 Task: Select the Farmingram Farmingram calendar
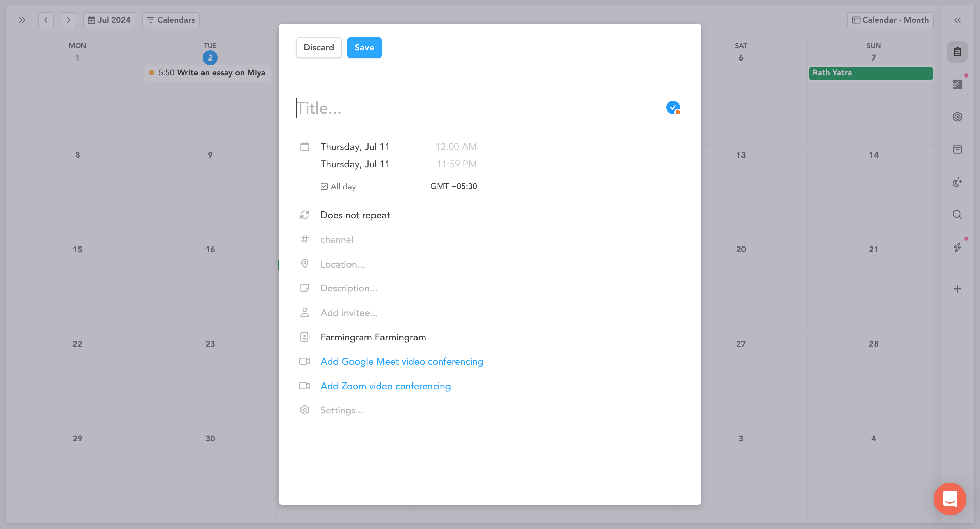[x=373, y=337]
